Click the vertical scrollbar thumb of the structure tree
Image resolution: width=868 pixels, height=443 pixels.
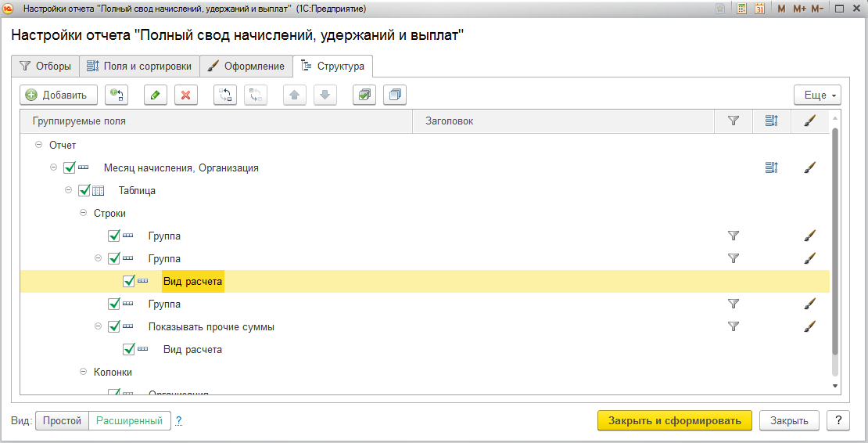coord(835,241)
